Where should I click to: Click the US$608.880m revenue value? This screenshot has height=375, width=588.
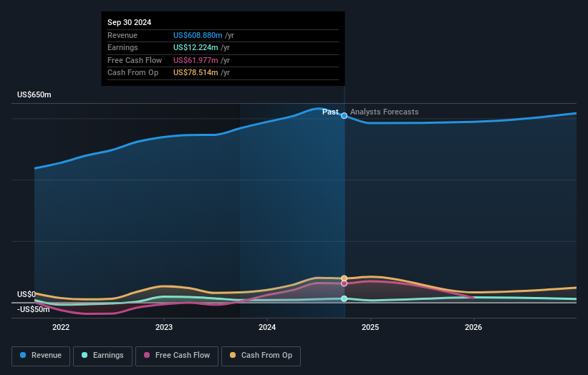tap(198, 35)
